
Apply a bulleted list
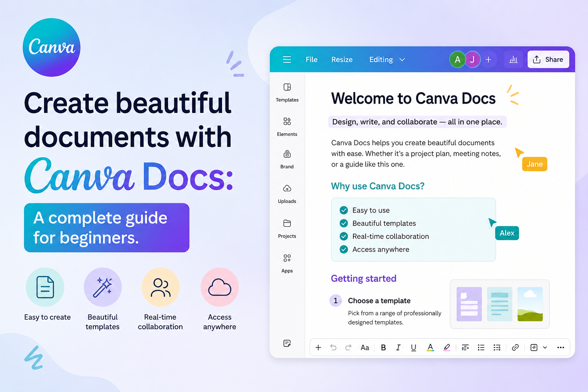(481, 347)
